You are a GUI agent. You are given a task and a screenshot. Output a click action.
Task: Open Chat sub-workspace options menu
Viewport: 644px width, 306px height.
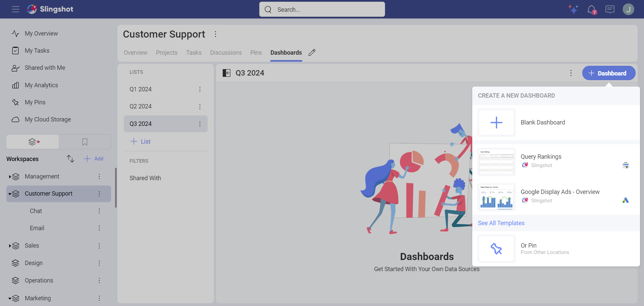(x=99, y=211)
